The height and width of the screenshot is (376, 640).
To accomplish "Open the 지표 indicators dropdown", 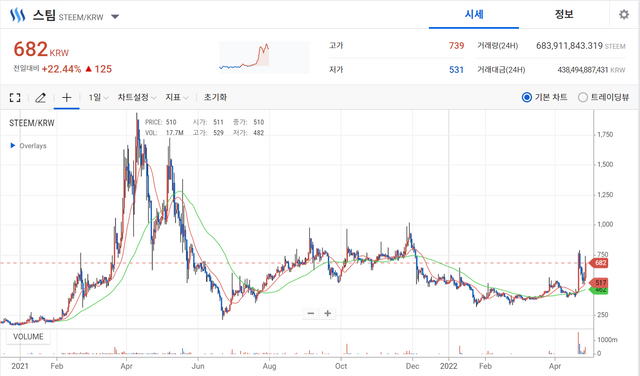I will pyautogui.click(x=177, y=98).
